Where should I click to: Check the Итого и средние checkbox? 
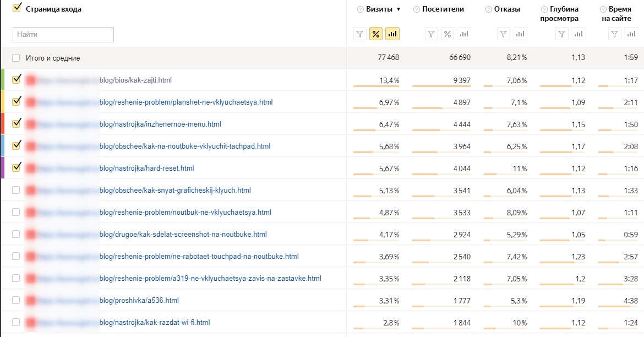tap(16, 58)
